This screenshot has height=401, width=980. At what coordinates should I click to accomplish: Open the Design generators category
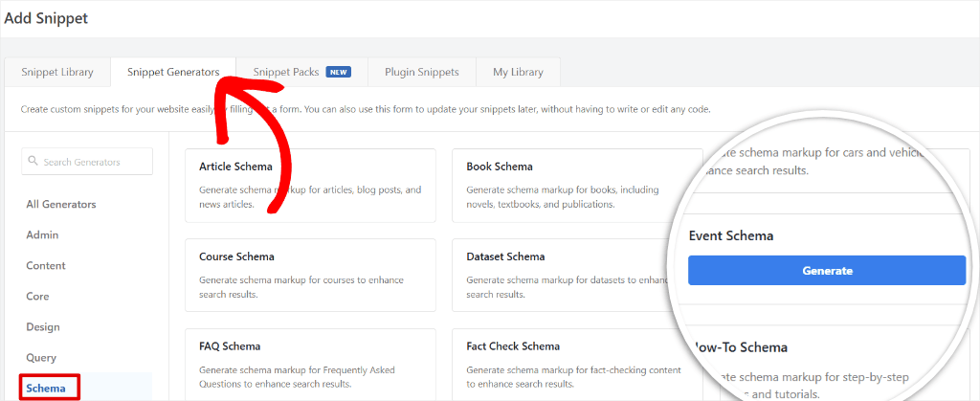coord(43,326)
